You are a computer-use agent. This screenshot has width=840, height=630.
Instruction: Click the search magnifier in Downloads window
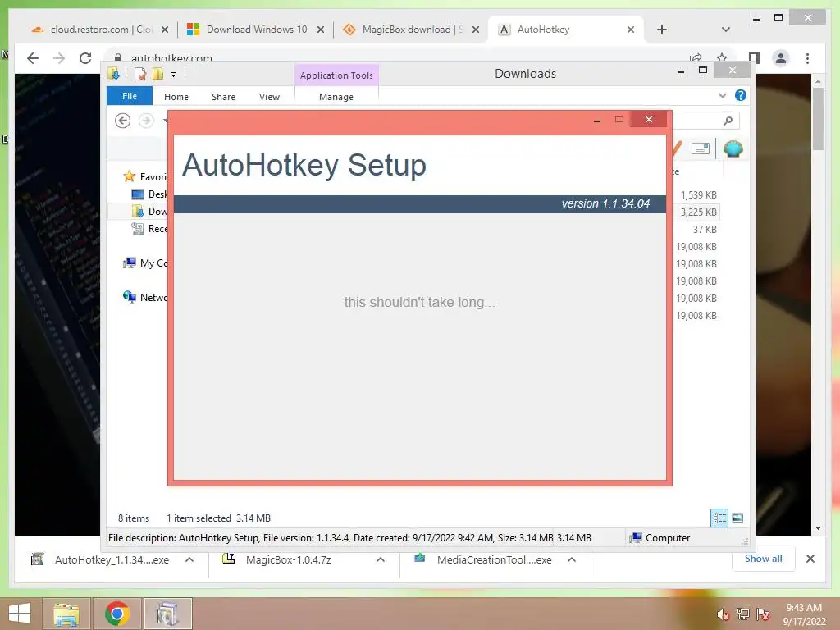728,121
